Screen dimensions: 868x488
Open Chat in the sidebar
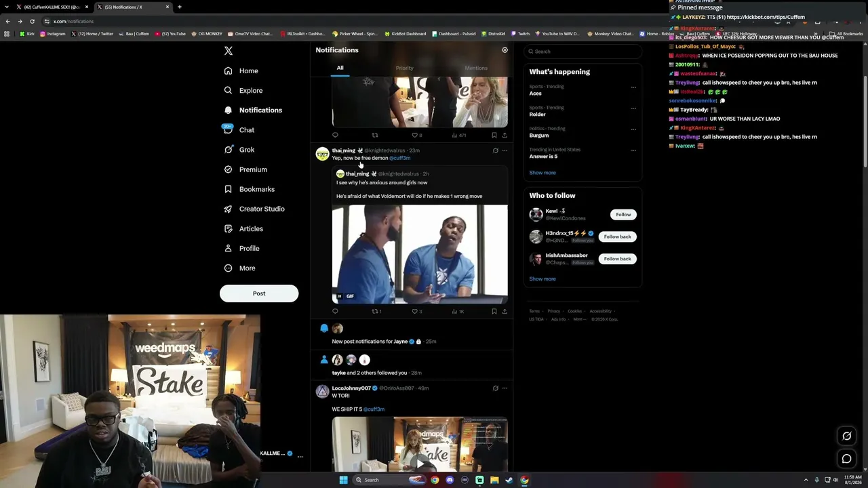(239, 129)
